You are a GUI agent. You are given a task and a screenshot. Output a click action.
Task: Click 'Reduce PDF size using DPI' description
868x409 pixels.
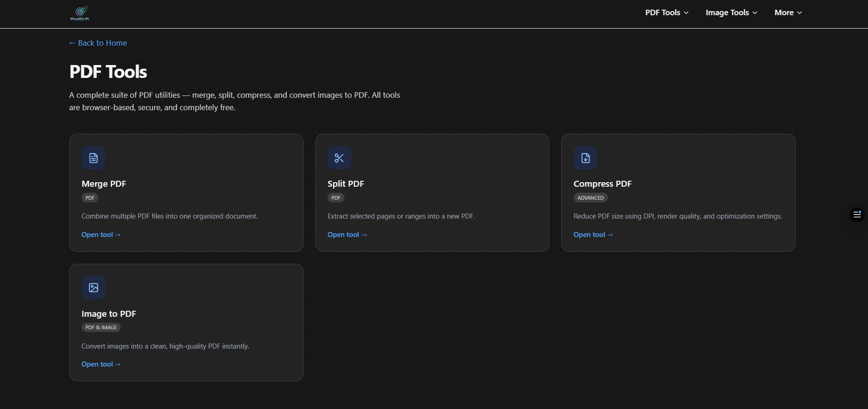(x=678, y=216)
